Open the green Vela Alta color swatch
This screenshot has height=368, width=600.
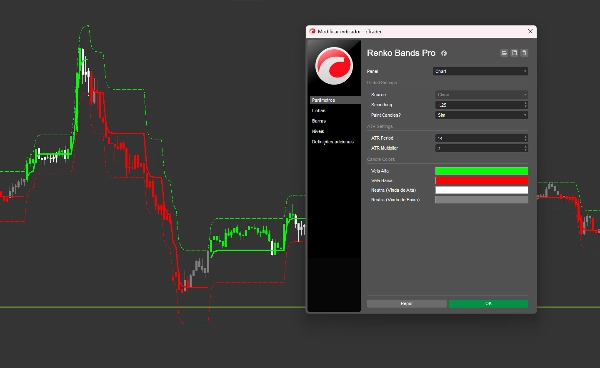click(x=481, y=171)
